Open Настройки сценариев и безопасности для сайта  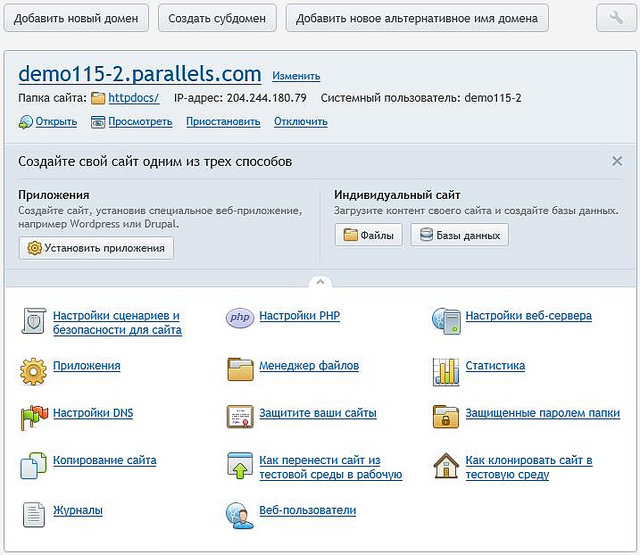tap(118, 323)
